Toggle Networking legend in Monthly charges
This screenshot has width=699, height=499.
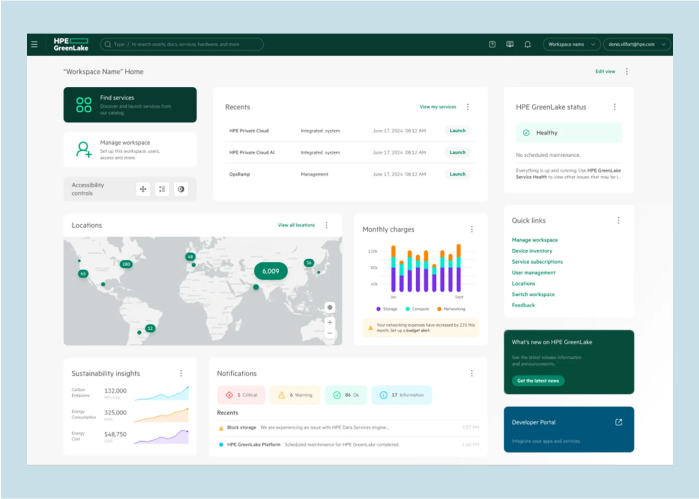tap(451, 309)
